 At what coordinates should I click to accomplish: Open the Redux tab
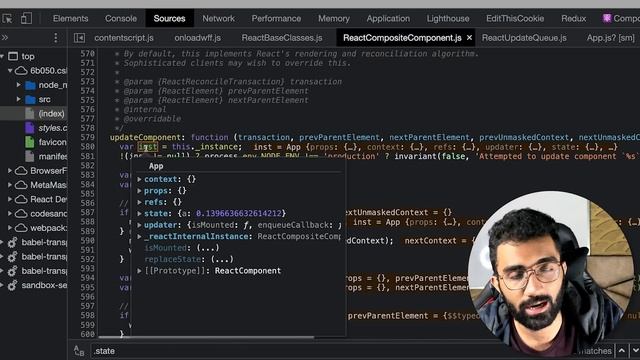pyautogui.click(x=573, y=18)
